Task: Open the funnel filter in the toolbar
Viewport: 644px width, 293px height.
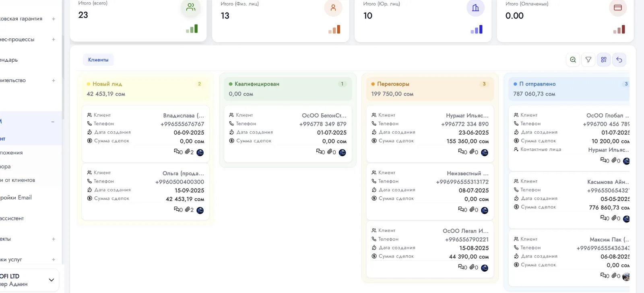Action: (588, 60)
